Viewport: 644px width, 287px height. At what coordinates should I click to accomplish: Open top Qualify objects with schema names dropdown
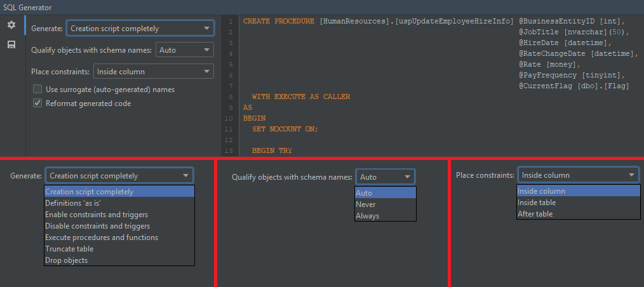tap(185, 50)
